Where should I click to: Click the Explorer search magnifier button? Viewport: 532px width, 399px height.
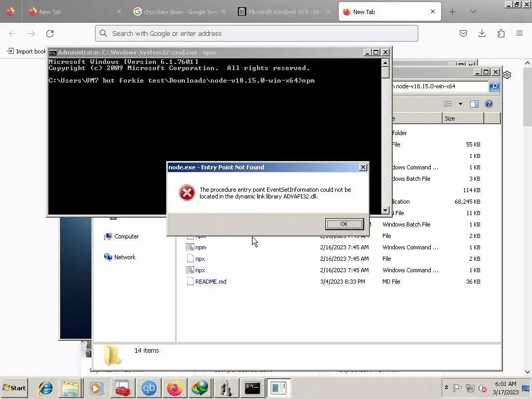tap(494, 87)
